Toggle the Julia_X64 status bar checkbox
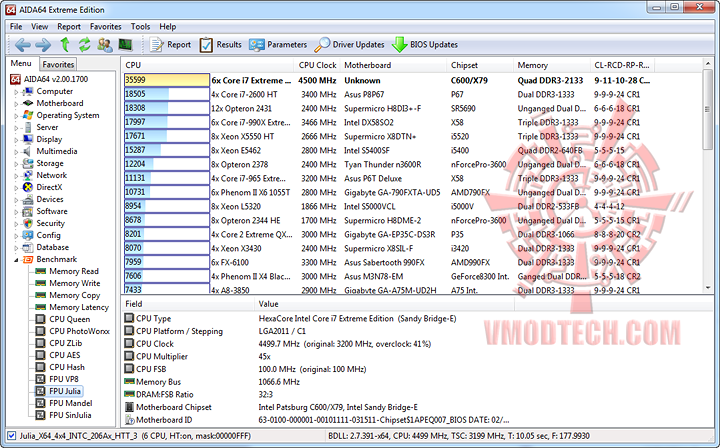Viewport: 720px width, 448px height. pos(11,436)
